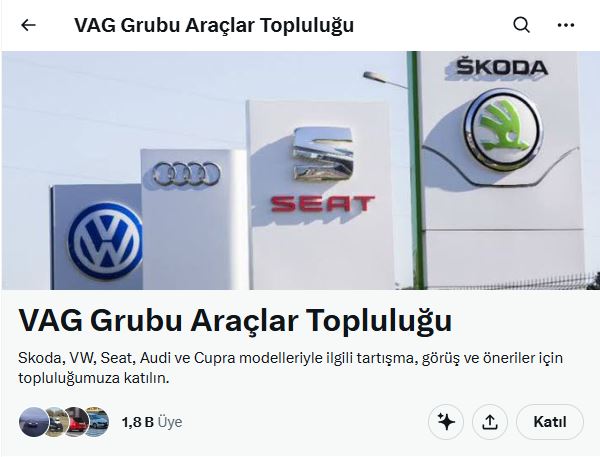Click the large community name heading
The image size is (600, 457).
coord(235,320)
